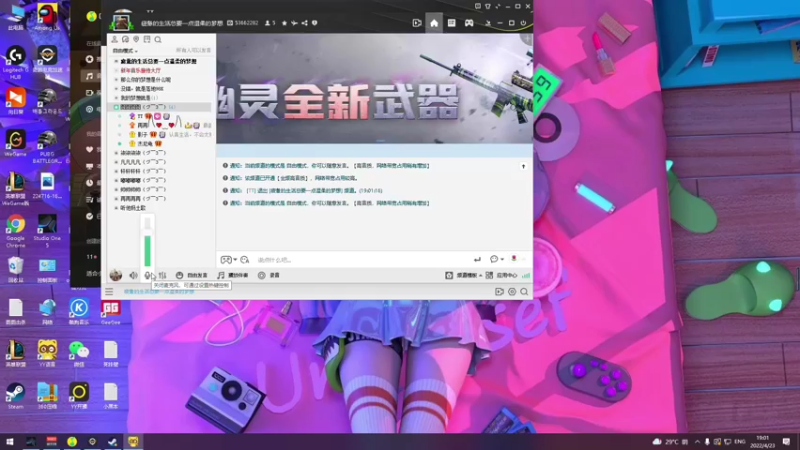Focus the chat message input field
Viewport: 800px width, 450px height.
click(x=362, y=260)
